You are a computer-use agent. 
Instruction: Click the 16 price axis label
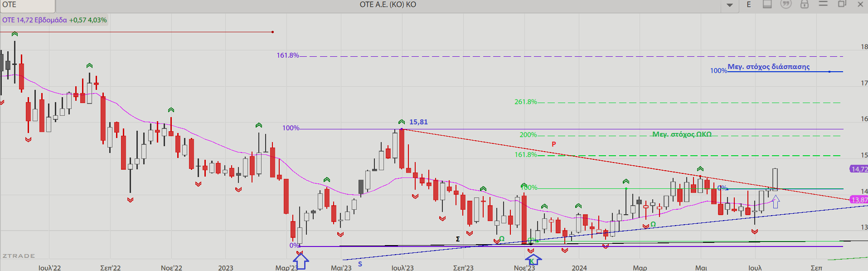pyautogui.click(x=864, y=119)
